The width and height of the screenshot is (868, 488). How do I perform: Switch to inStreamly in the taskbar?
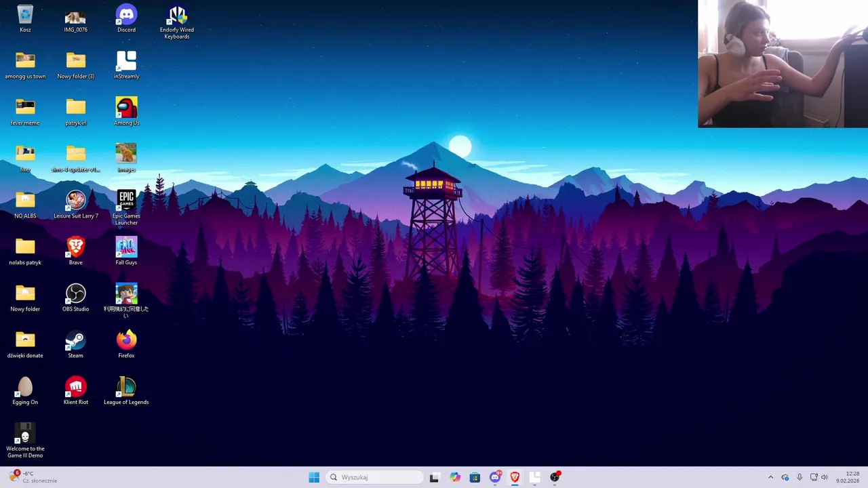click(x=535, y=477)
